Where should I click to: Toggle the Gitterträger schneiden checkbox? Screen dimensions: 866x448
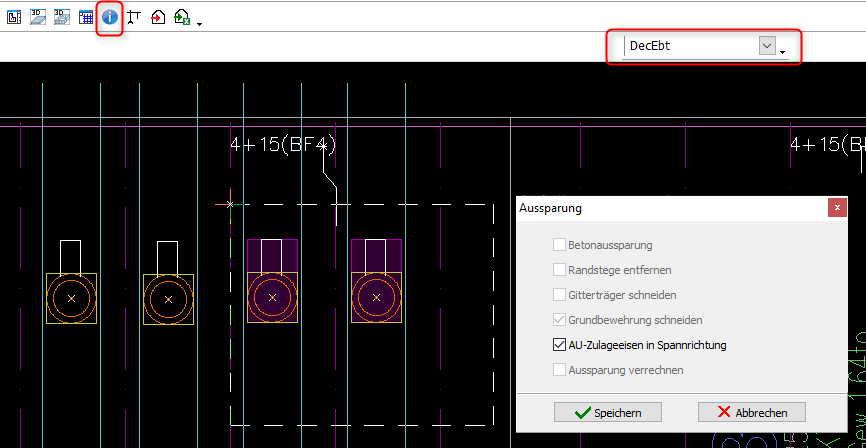tap(559, 294)
